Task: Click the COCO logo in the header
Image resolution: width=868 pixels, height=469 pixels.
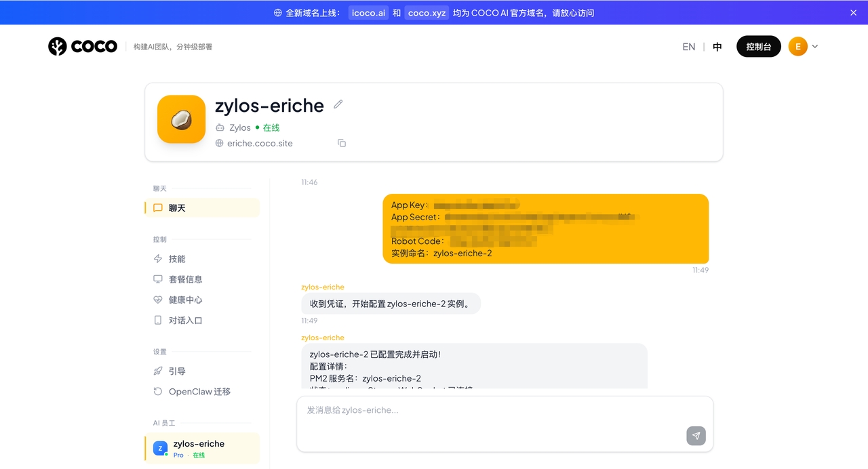Action: pyautogui.click(x=83, y=46)
